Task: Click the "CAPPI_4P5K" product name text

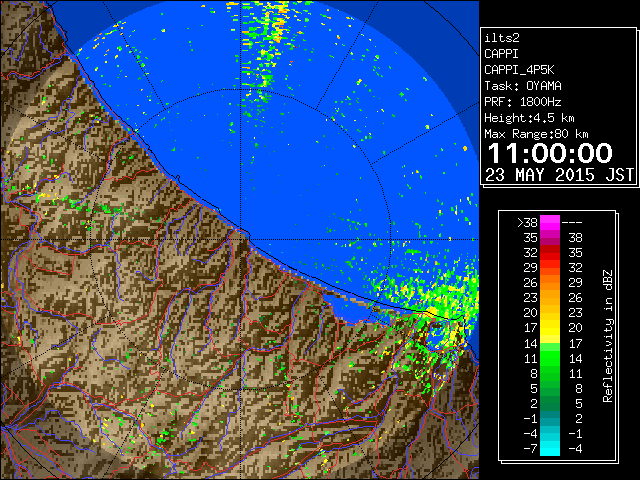Action: click(519, 70)
